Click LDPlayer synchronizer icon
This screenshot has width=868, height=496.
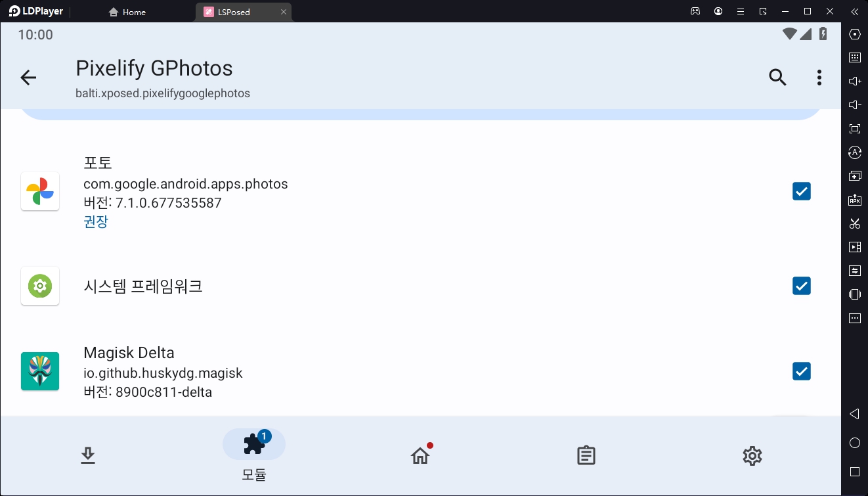854,271
